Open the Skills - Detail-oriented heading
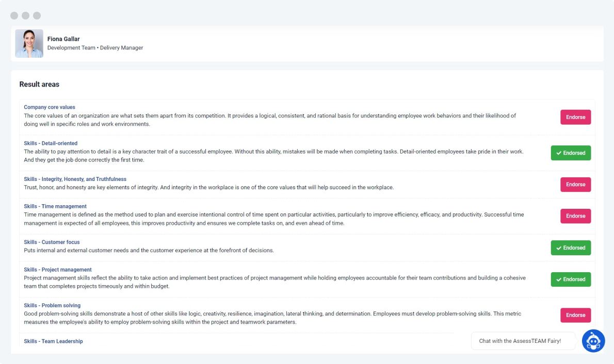Image resolution: width=614 pixels, height=364 pixels. click(51, 143)
